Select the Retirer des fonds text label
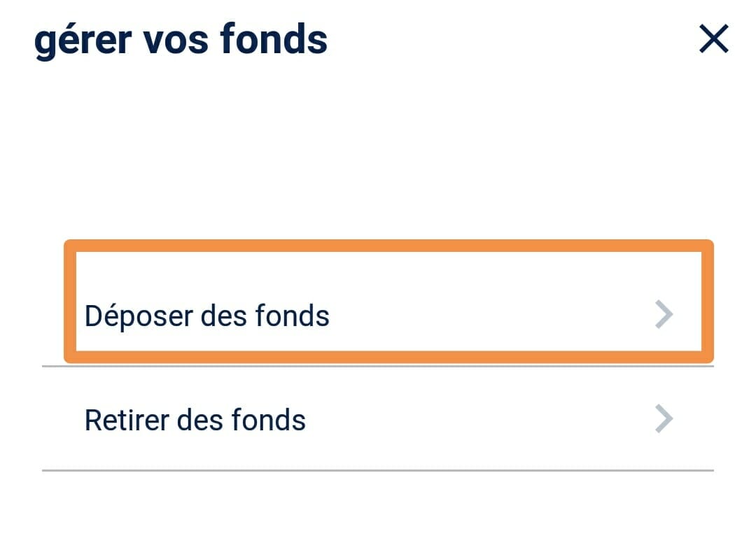Viewport: 756px width, 536px height. pyautogui.click(x=195, y=421)
